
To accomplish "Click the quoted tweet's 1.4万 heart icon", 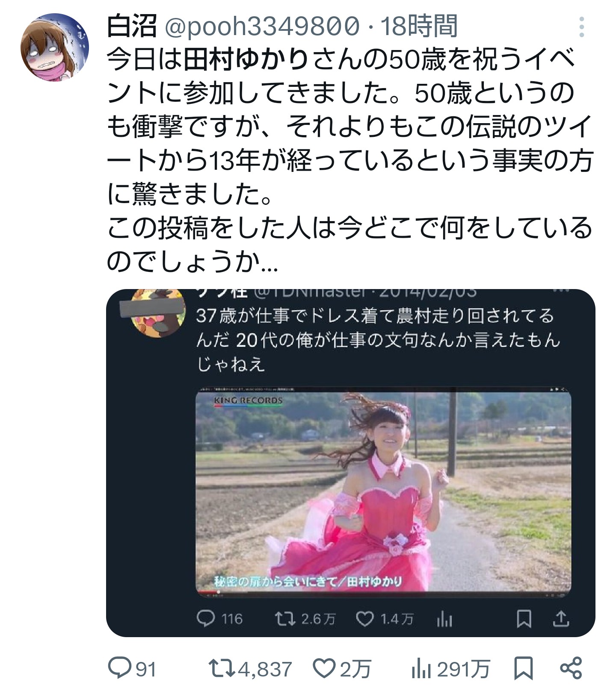I will (365, 618).
